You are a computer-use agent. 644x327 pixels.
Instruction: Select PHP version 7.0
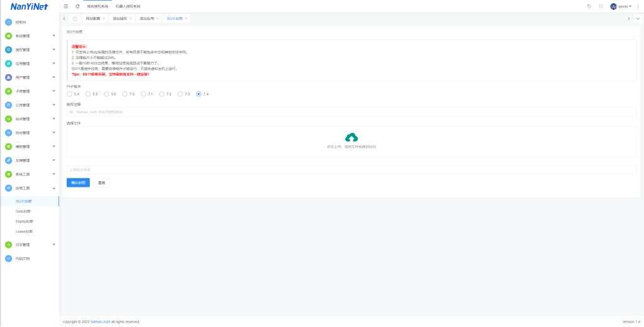click(125, 94)
